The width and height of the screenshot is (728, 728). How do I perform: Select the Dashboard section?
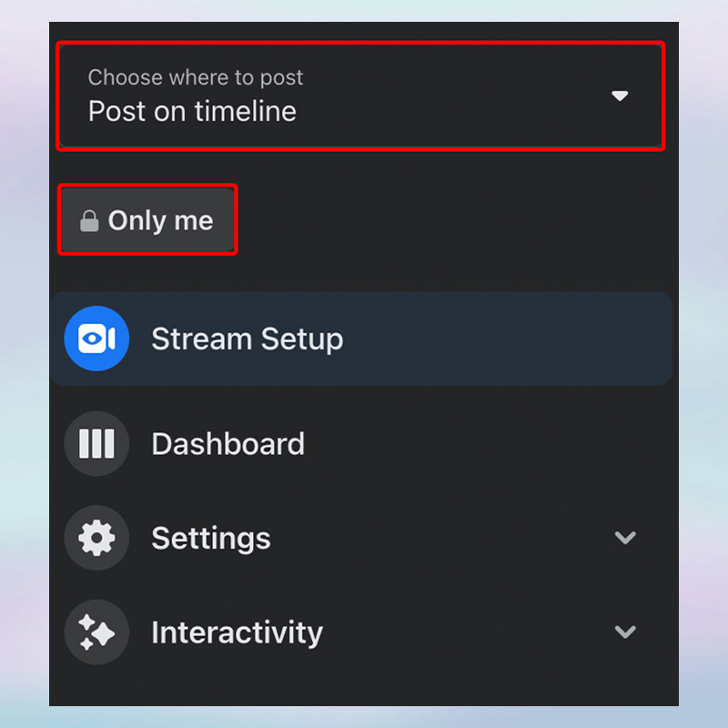[227, 444]
